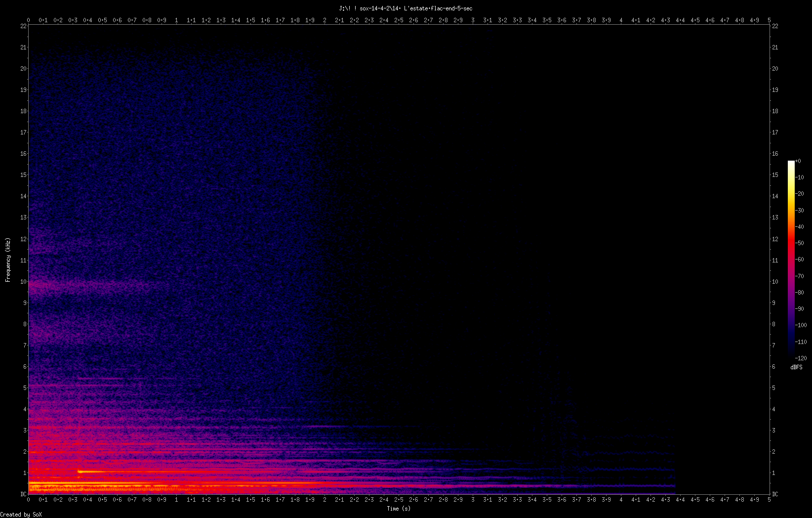
Task: Click the '-50' color scale label
Action: 800,243
